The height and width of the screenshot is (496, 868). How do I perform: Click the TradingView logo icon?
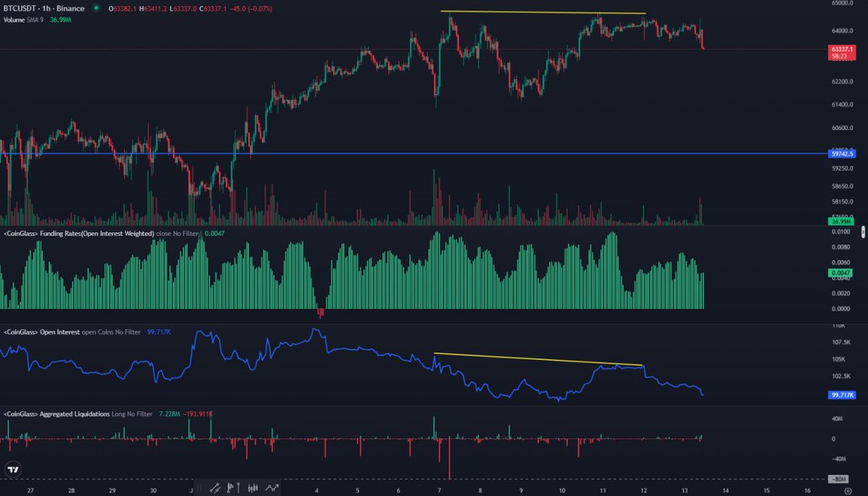pos(13,469)
